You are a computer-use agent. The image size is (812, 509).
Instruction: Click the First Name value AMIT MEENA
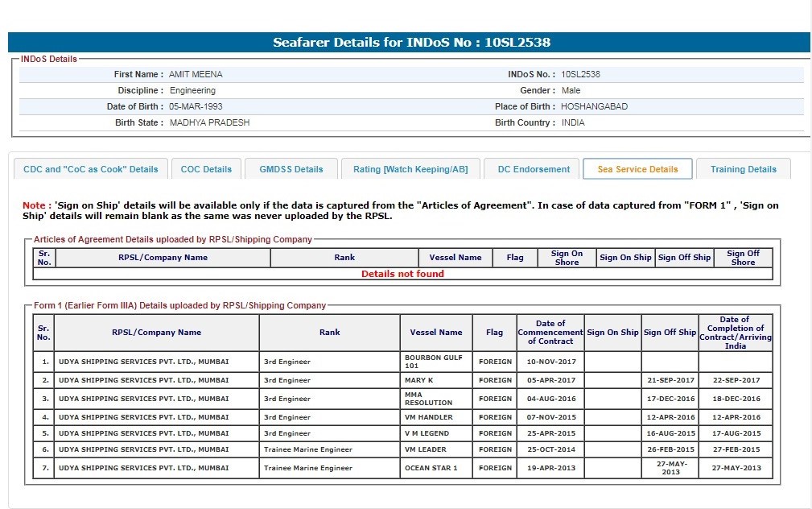click(x=196, y=74)
